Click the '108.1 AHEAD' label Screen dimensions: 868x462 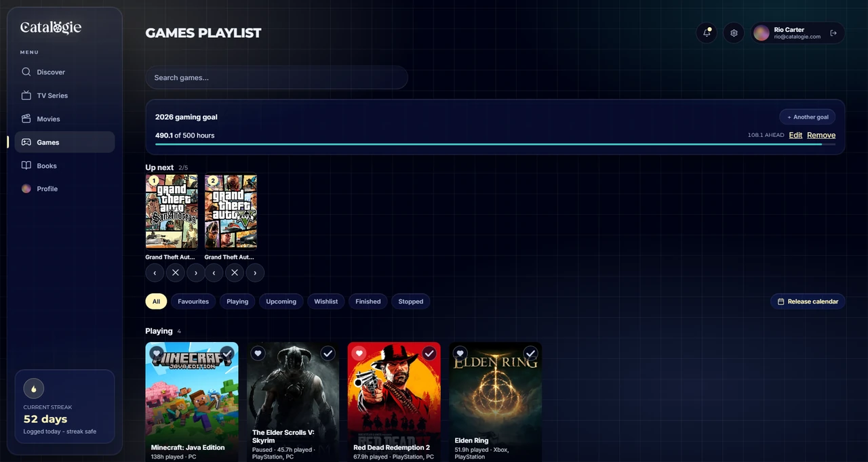766,135
